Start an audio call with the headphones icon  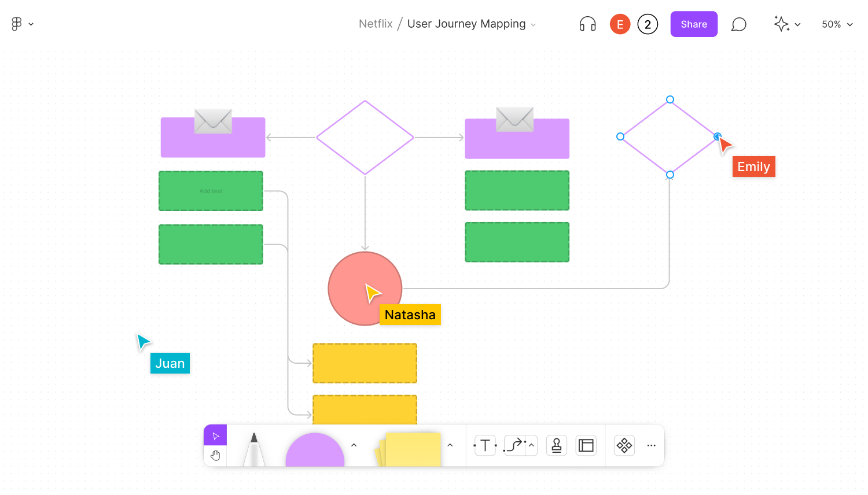click(x=587, y=24)
